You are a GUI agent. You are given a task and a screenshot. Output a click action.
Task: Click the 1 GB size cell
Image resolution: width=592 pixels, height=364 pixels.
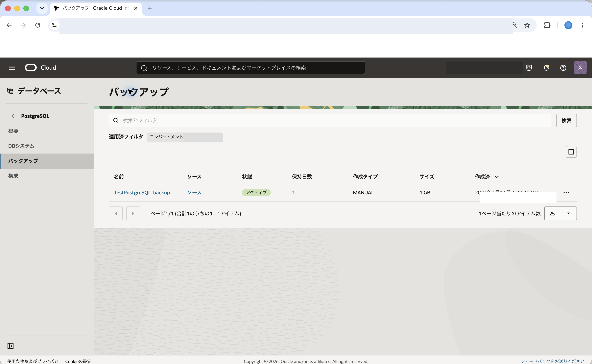click(x=425, y=193)
